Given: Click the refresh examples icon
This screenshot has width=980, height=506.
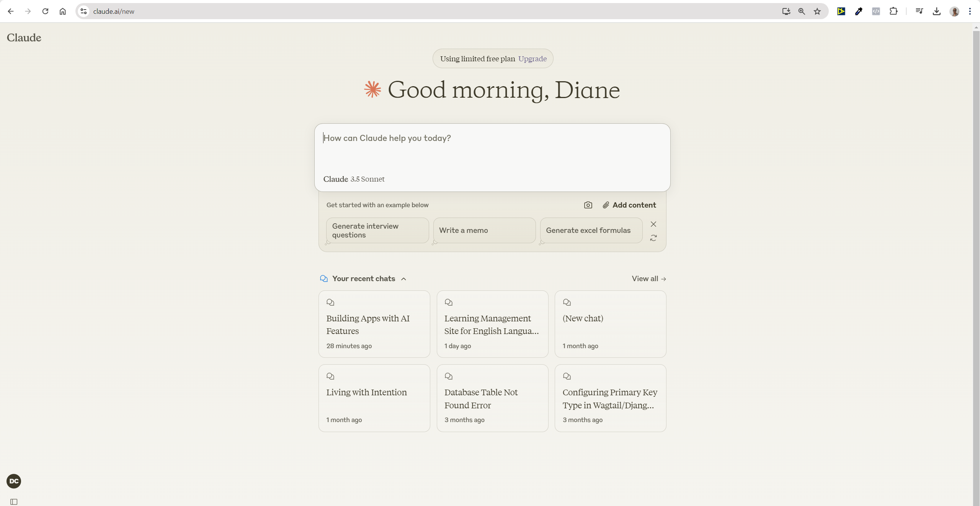Looking at the screenshot, I should coord(653,238).
